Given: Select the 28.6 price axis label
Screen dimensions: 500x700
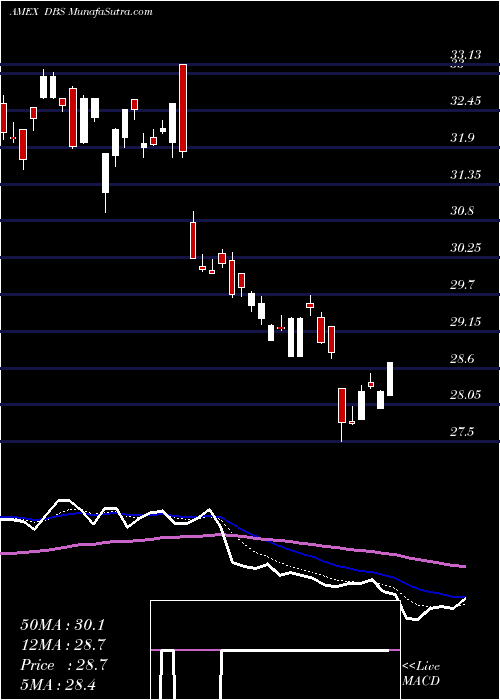Looking at the screenshot, I should pos(462,358).
